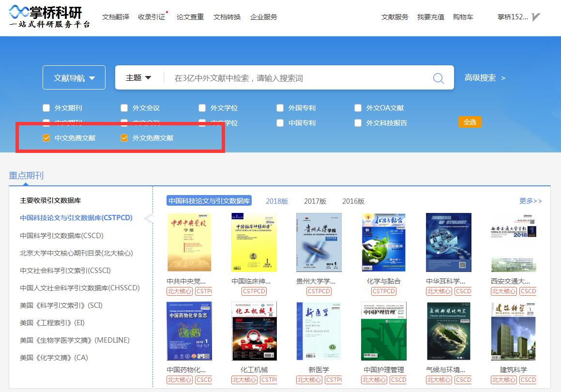Select the 重点期刊 tab
The height and width of the screenshot is (392, 561).
26,175
